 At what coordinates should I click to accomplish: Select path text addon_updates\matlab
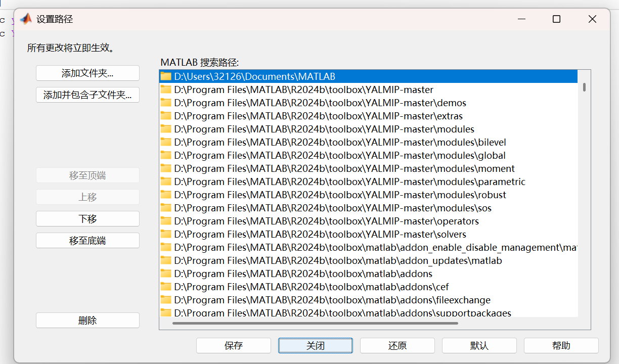(x=338, y=260)
